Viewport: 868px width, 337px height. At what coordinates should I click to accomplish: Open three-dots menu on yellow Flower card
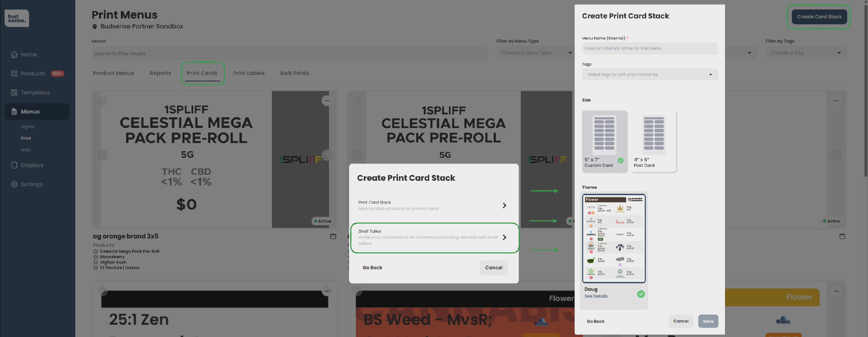tap(836, 291)
